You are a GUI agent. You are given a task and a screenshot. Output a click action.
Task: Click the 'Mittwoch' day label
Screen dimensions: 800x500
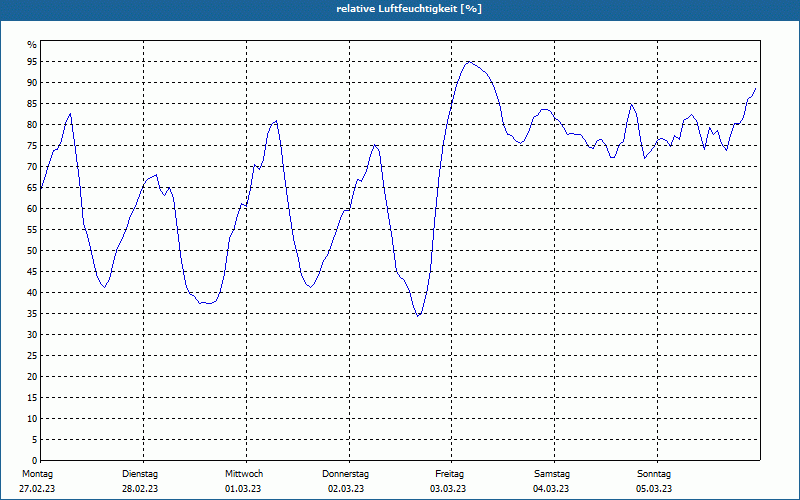[244, 474]
